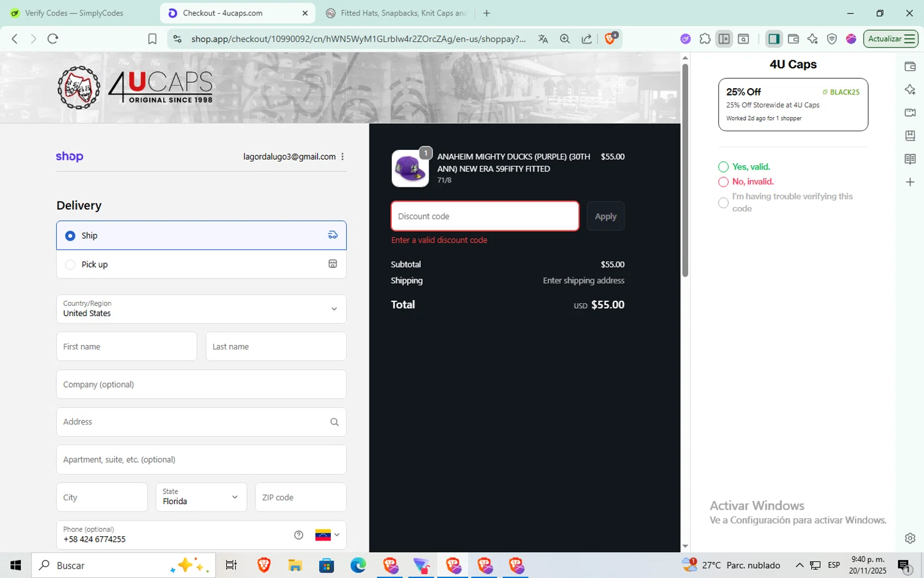The height and width of the screenshot is (578, 924).
Task: Open the Brave Talk camera sidebar icon
Action: (x=910, y=113)
